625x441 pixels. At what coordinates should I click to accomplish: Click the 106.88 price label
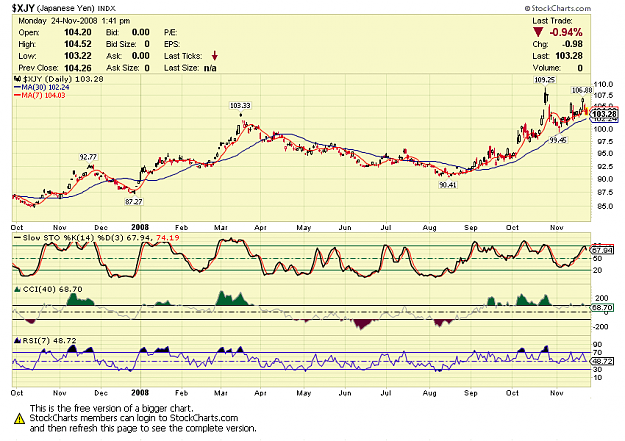tap(581, 91)
